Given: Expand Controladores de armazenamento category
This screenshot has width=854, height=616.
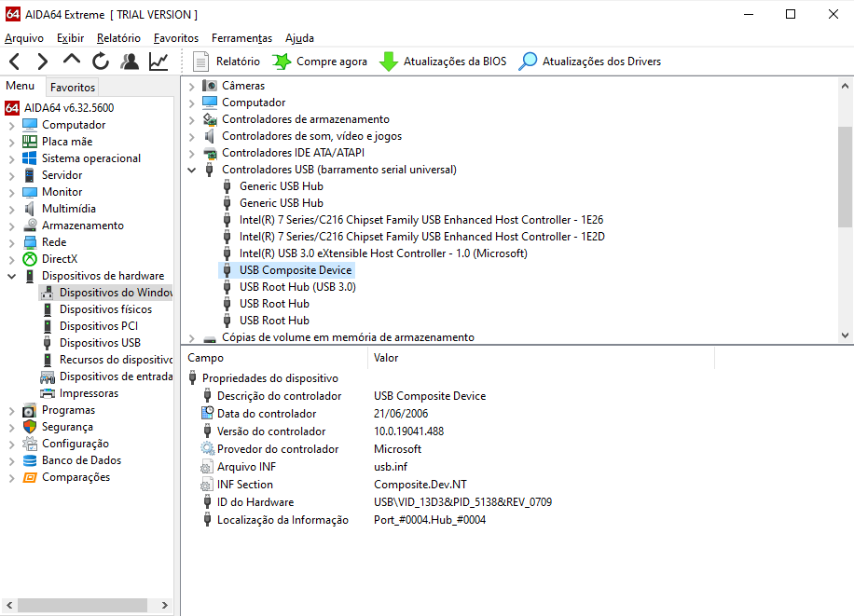Looking at the screenshot, I should (x=192, y=120).
